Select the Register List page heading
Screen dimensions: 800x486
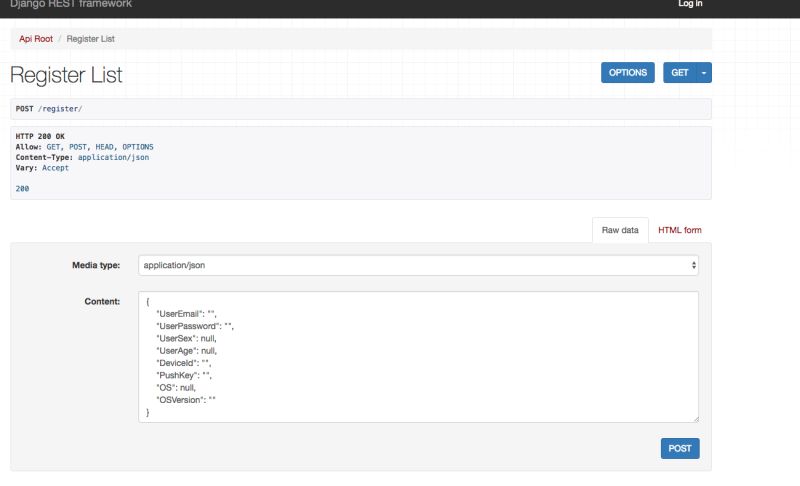point(66,75)
